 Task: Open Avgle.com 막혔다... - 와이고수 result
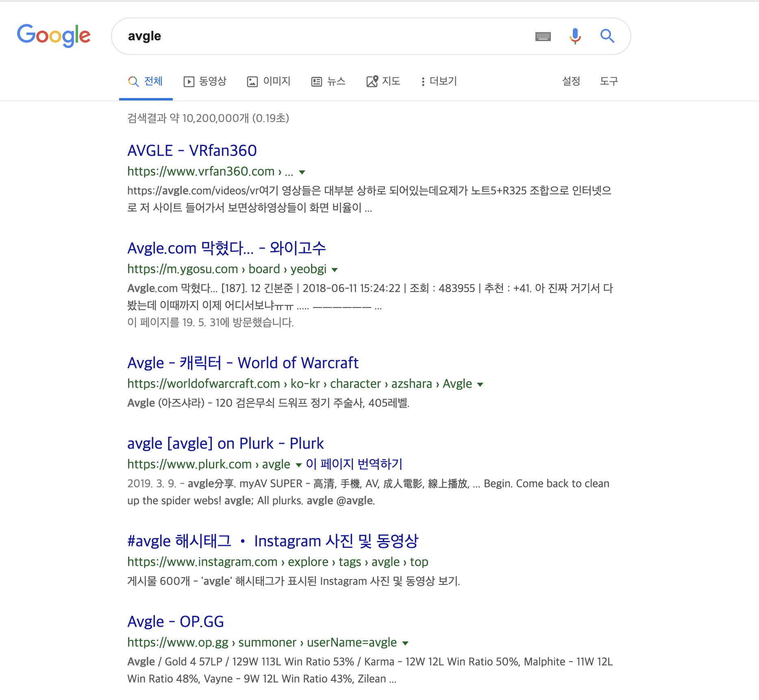pos(226,248)
